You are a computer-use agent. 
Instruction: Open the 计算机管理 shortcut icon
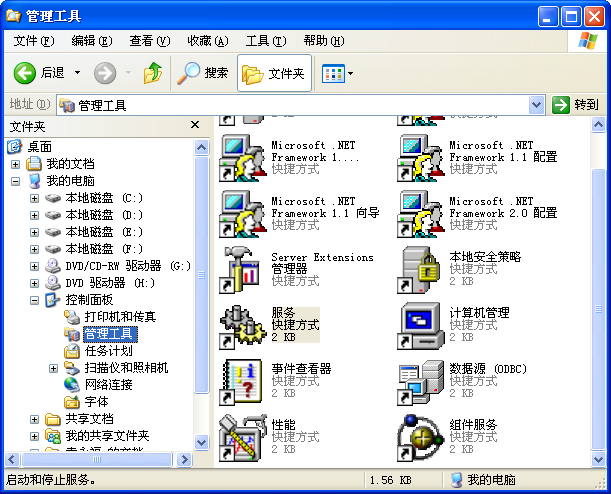click(x=421, y=326)
